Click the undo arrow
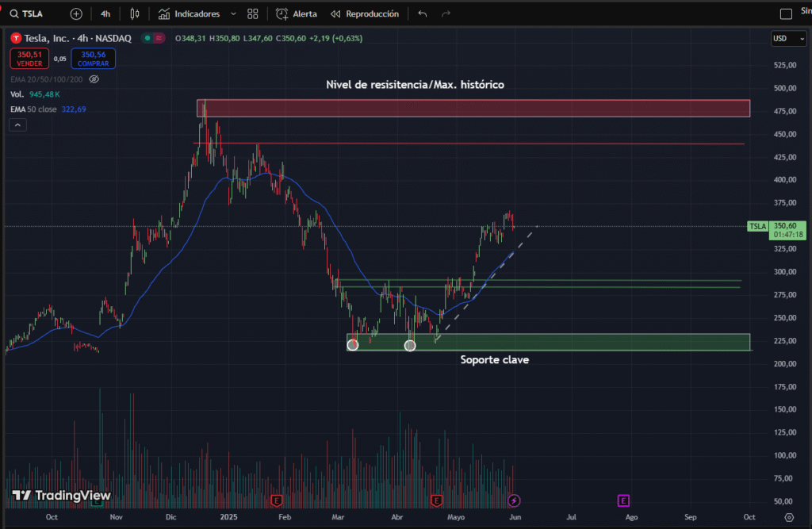Image resolution: width=812 pixels, height=529 pixels. pyautogui.click(x=422, y=13)
